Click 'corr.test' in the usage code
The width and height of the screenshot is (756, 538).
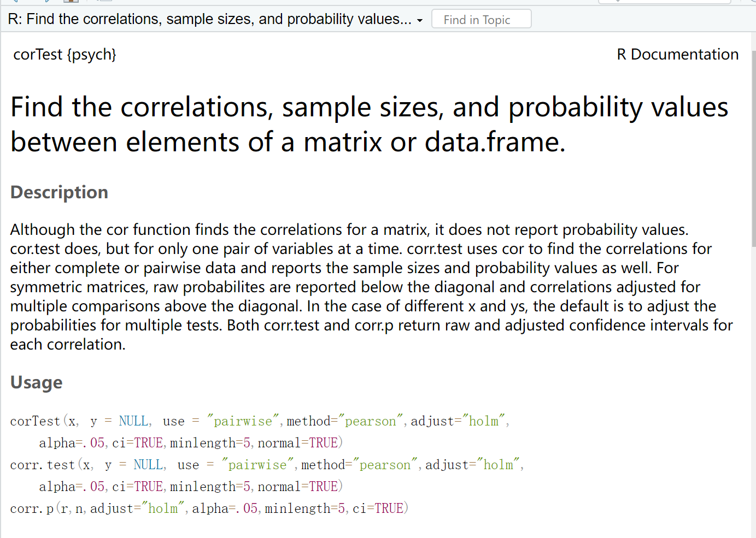[42, 465]
